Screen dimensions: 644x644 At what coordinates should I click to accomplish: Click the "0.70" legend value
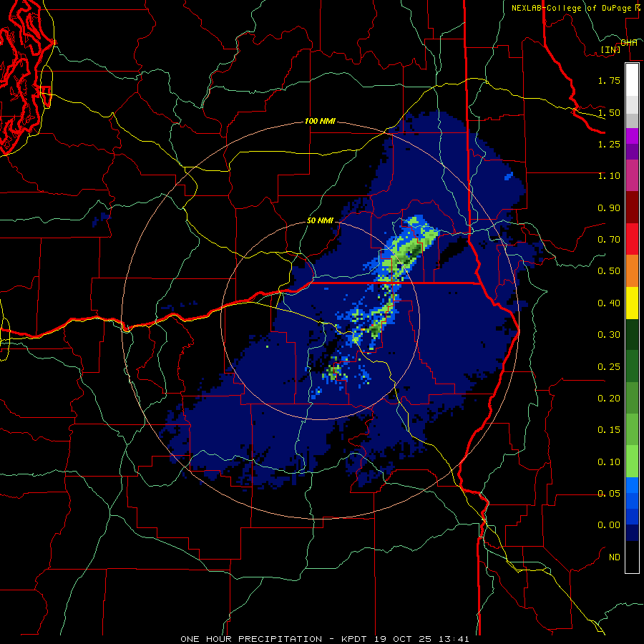pos(609,240)
